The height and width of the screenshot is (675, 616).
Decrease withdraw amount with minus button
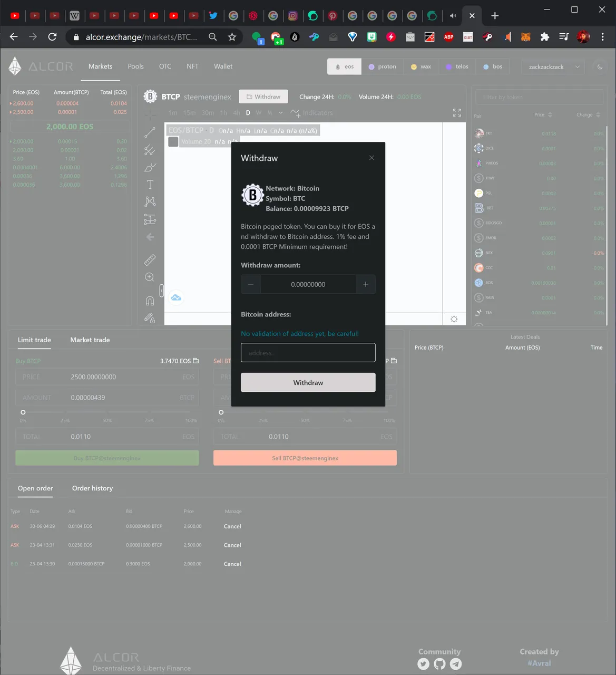point(251,284)
